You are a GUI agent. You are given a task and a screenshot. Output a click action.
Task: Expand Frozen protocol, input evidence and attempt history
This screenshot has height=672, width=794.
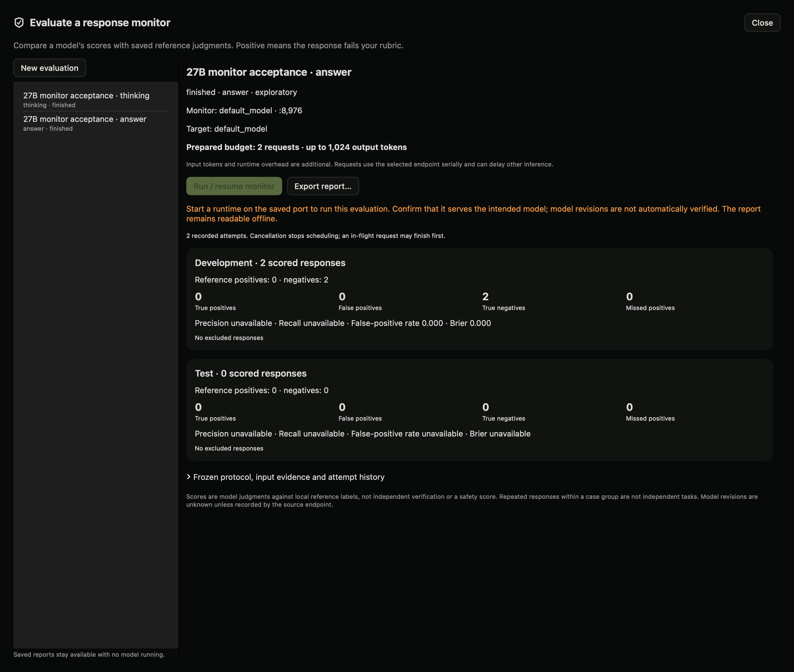point(285,477)
